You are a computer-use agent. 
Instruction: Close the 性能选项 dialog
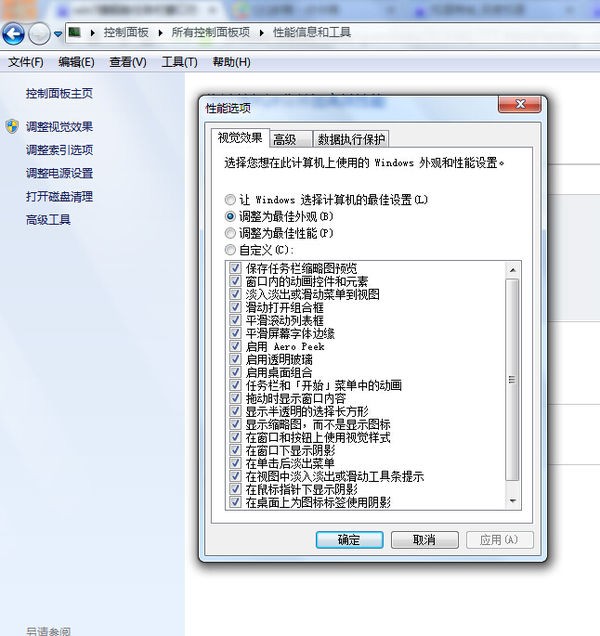tap(520, 104)
